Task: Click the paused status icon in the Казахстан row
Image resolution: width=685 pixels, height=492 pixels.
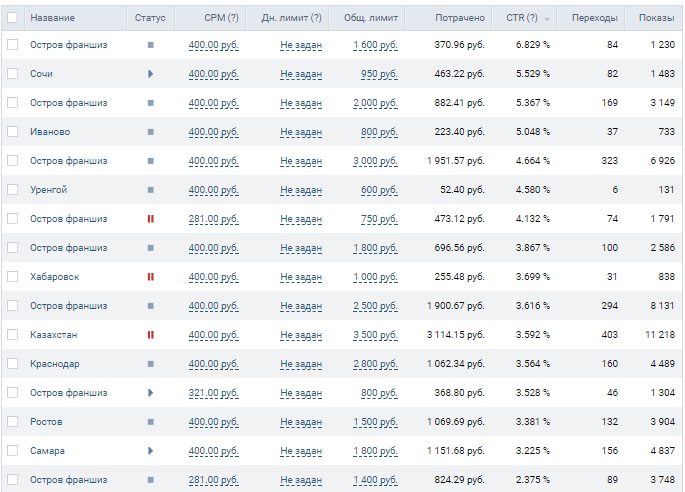Action: tap(151, 335)
